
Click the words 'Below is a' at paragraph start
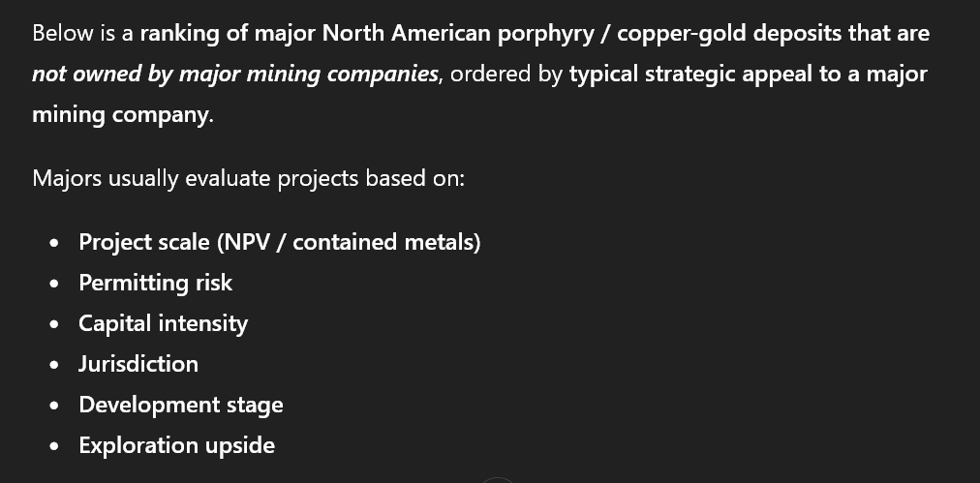[82, 34]
